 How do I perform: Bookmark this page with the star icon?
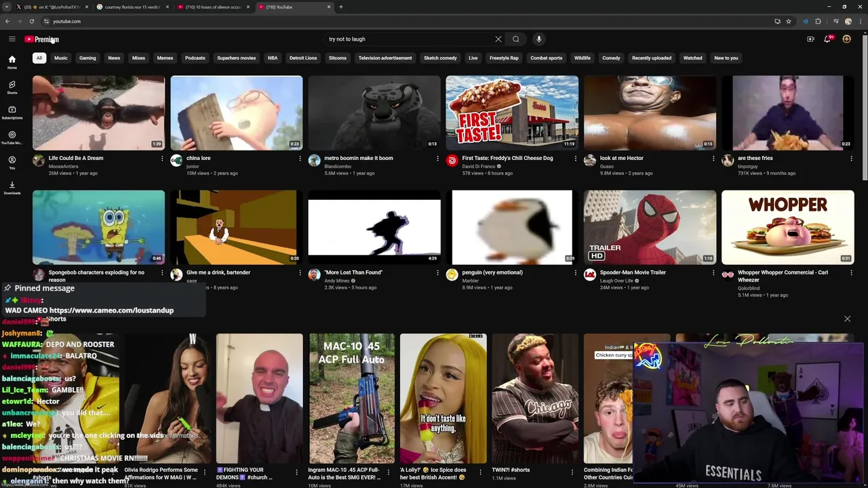pyautogui.click(x=789, y=21)
